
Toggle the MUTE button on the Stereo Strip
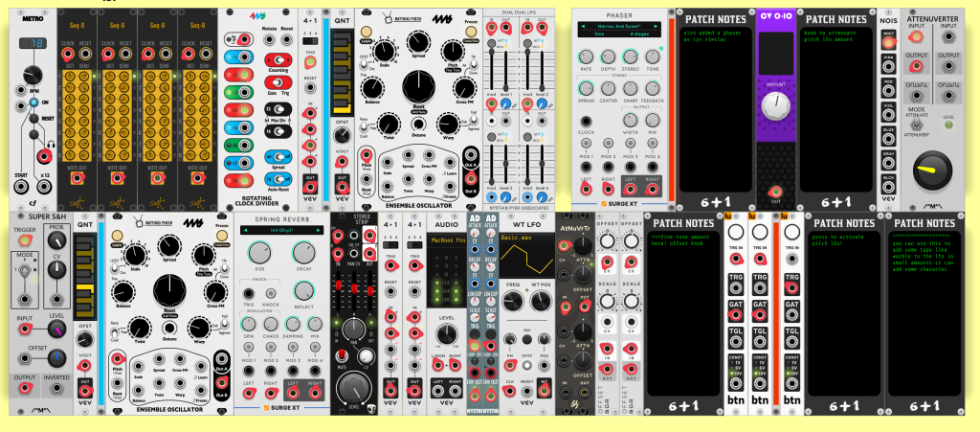coord(343,355)
